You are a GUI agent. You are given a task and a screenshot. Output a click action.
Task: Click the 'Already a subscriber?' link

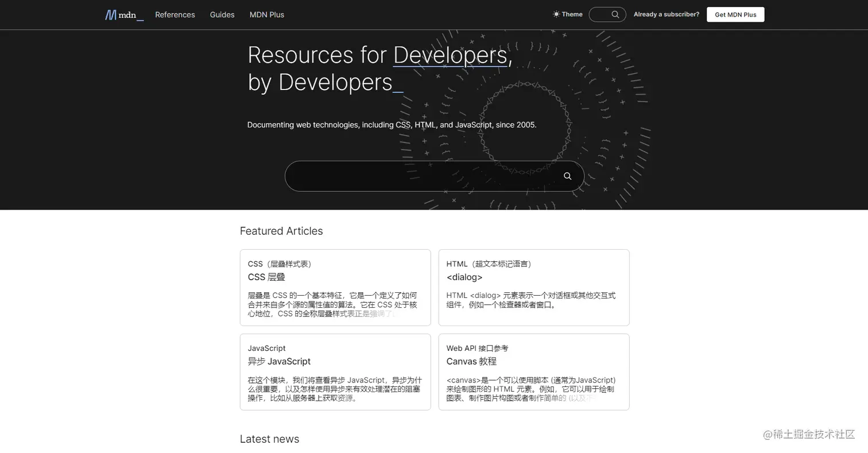[x=666, y=14]
